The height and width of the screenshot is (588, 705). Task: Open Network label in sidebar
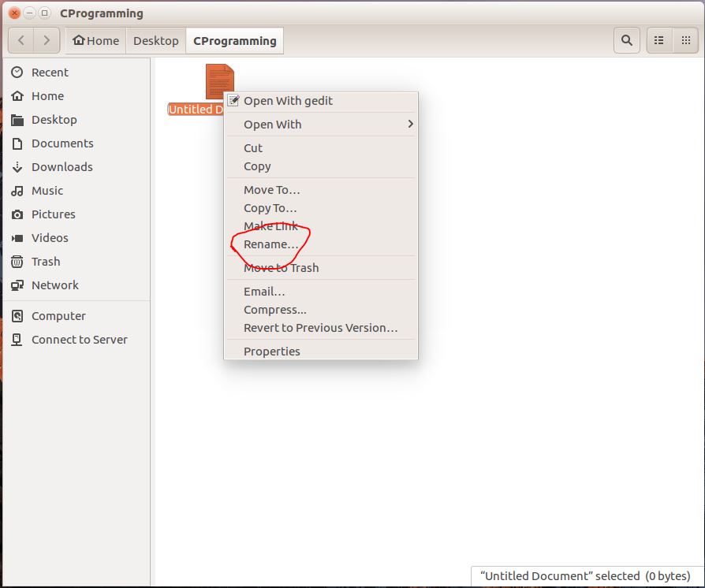coord(55,285)
